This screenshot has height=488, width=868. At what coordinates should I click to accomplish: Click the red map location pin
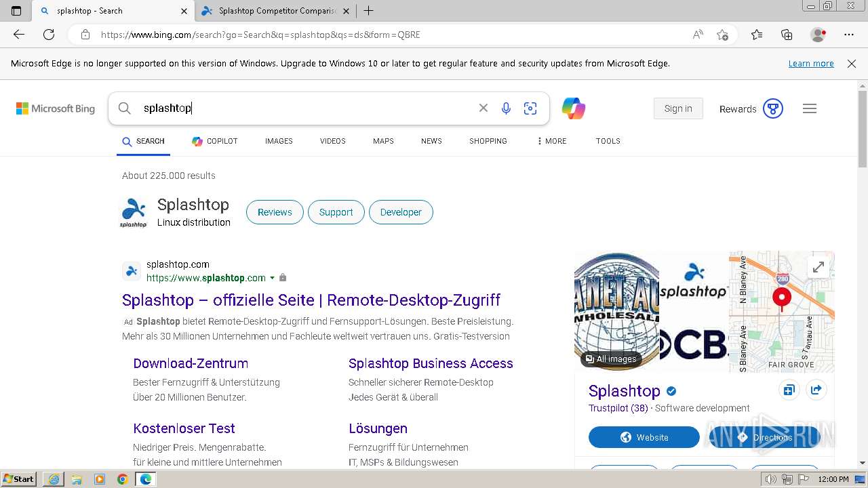coord(782,299)
